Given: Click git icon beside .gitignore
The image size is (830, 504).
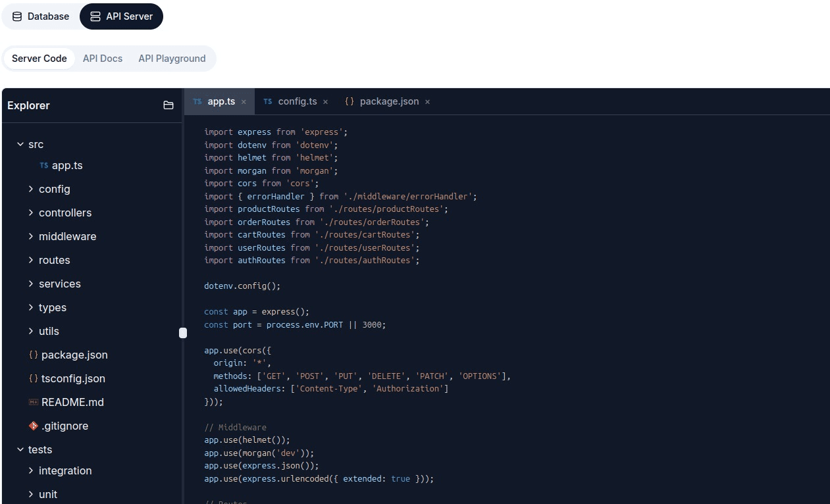Looking at the screenshot, I should coord(34,426).
